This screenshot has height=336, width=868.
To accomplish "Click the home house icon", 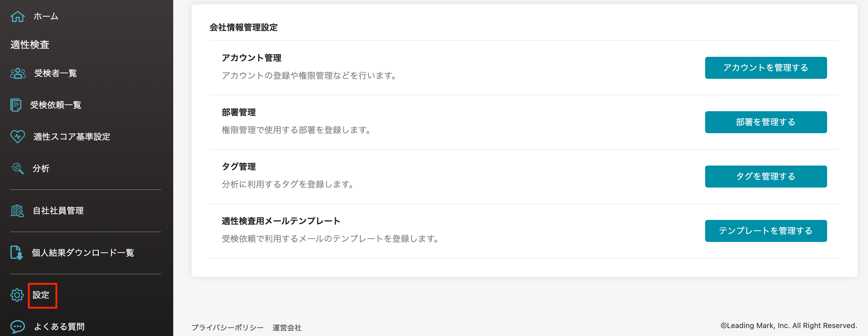I will [17, 16].
